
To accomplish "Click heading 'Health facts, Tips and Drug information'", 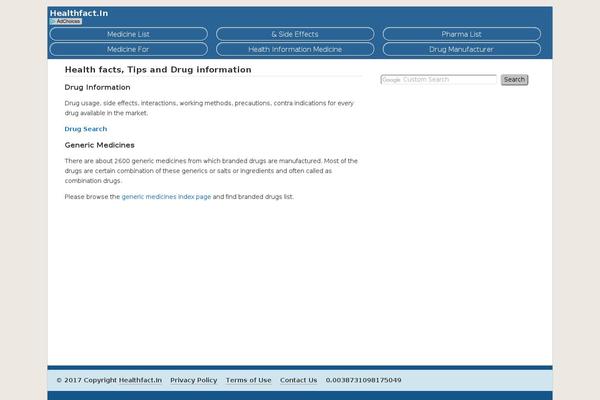I will [x=158, y=70].
